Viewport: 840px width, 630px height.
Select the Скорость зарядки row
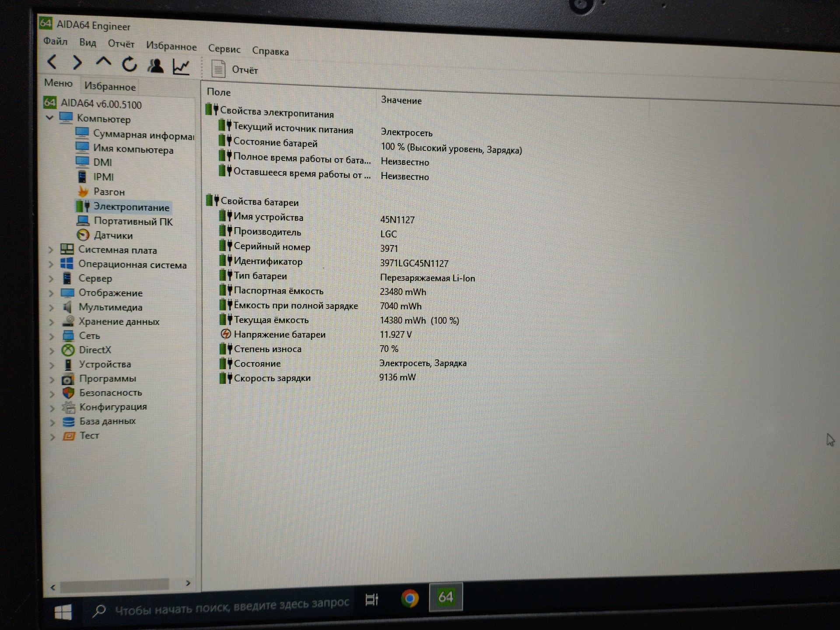click(x=318, y=378)
